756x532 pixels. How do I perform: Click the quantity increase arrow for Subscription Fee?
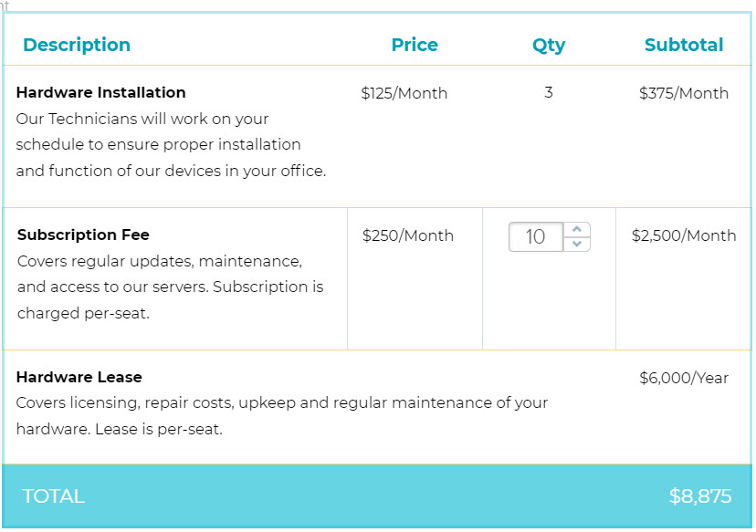click(x=577, y=229)
